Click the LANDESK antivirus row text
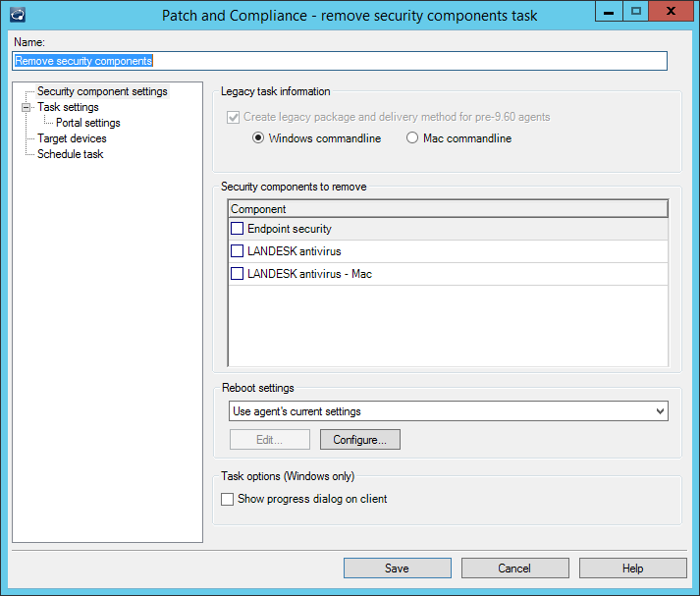This screenshot has width=700, height=596. [295, 251]
